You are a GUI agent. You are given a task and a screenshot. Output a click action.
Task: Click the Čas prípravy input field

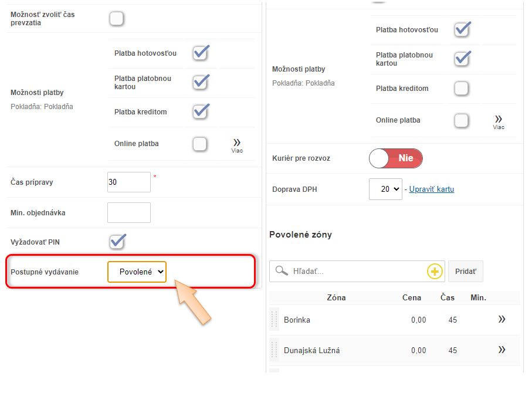click(129, 182)
